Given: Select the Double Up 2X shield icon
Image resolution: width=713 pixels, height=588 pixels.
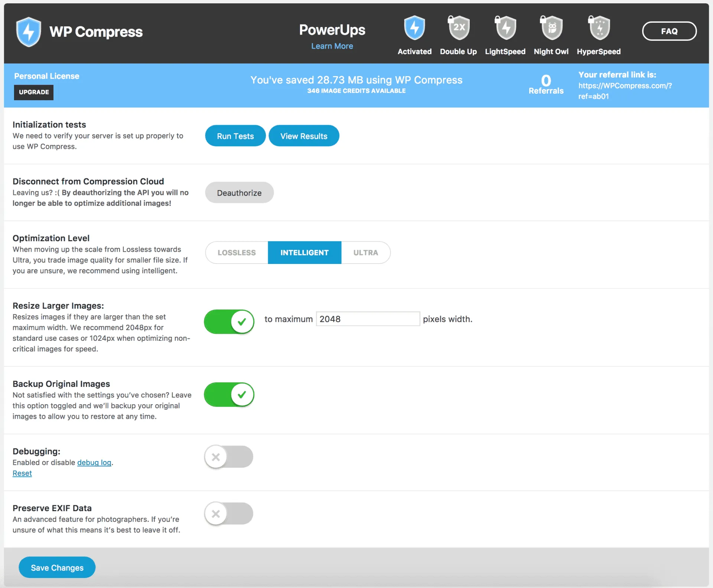Looking at the screenshot, I should pos(459,27).
